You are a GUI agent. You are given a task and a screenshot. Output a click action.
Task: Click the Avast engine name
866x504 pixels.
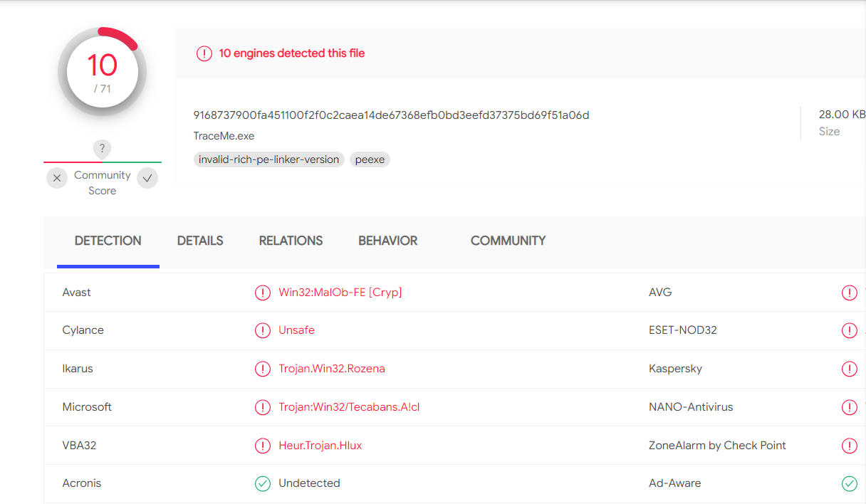point(77,293)
